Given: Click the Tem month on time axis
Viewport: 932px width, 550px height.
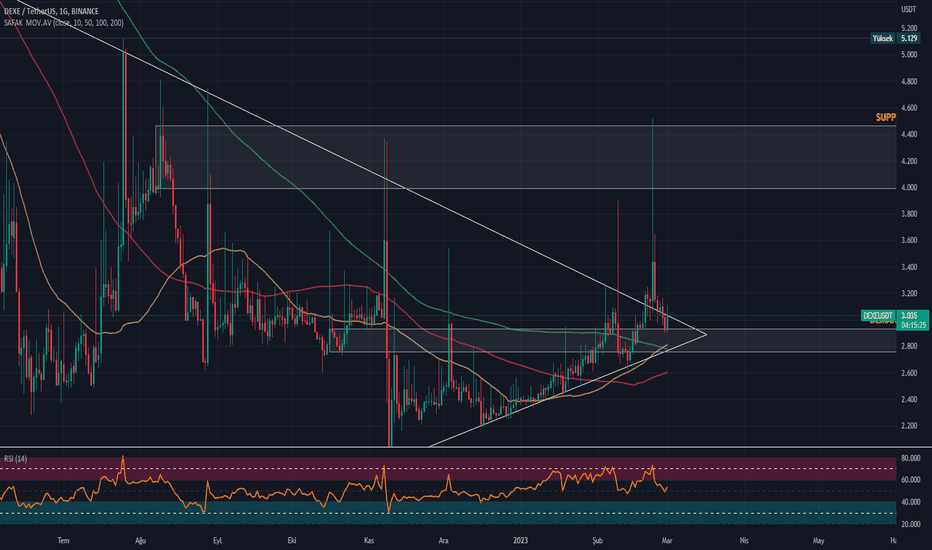Looking at the screenshot, I should coord(64,540).
